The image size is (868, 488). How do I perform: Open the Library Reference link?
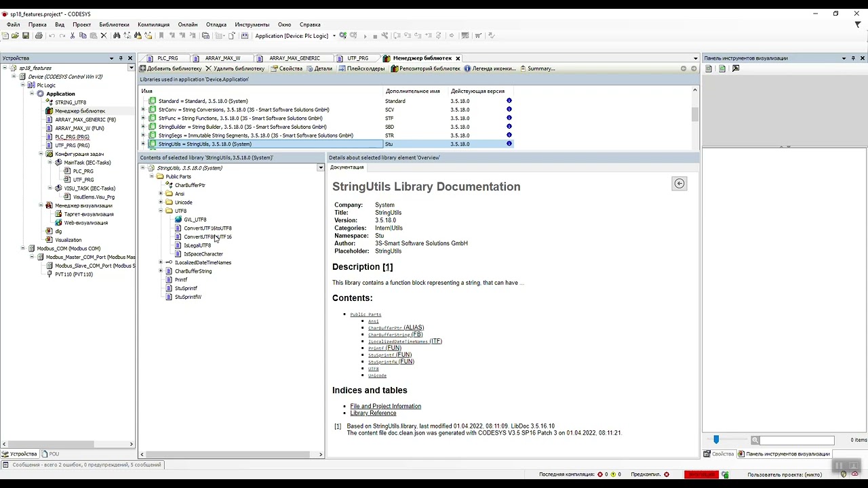tap(373, 413)
